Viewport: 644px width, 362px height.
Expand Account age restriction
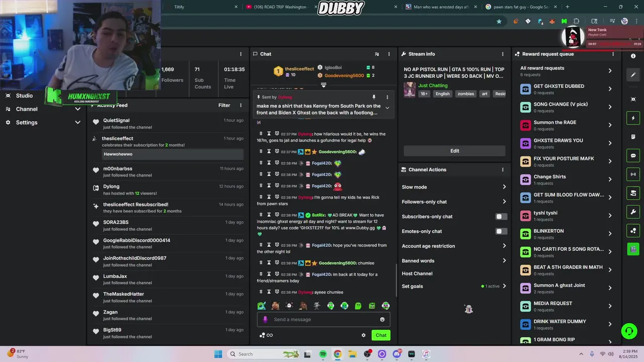454,246
